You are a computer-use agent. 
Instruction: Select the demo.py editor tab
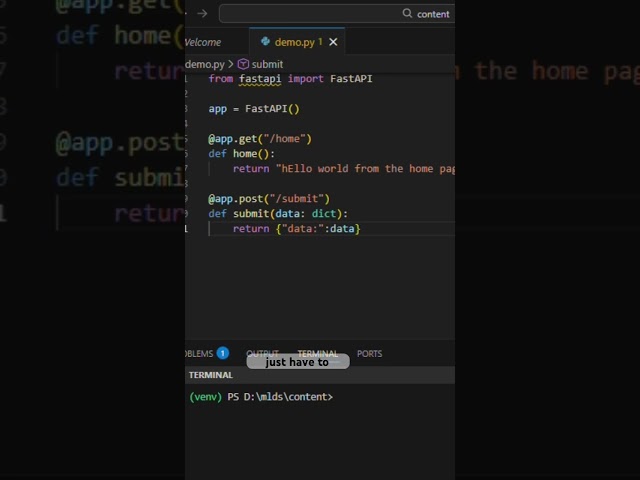297,42
